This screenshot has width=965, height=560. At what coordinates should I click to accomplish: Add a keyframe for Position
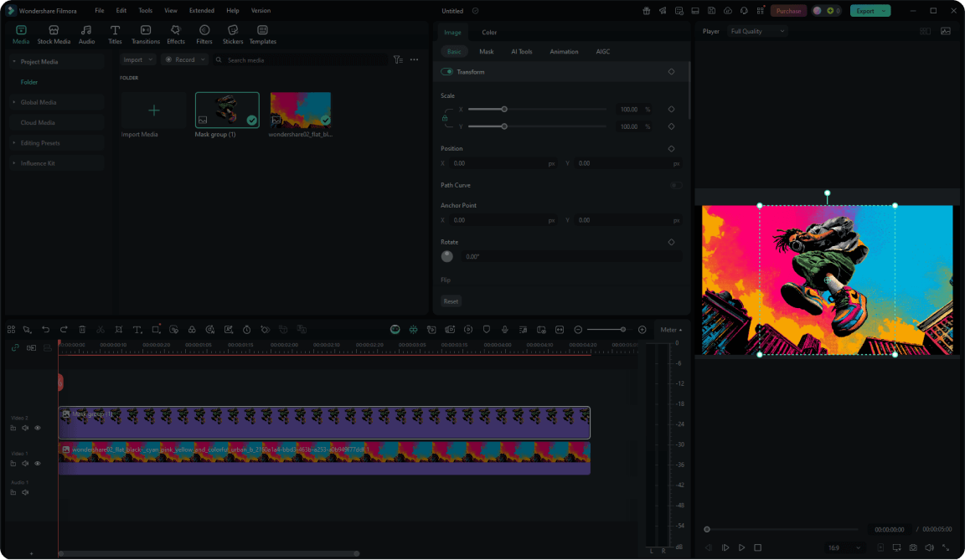[672, 149]
